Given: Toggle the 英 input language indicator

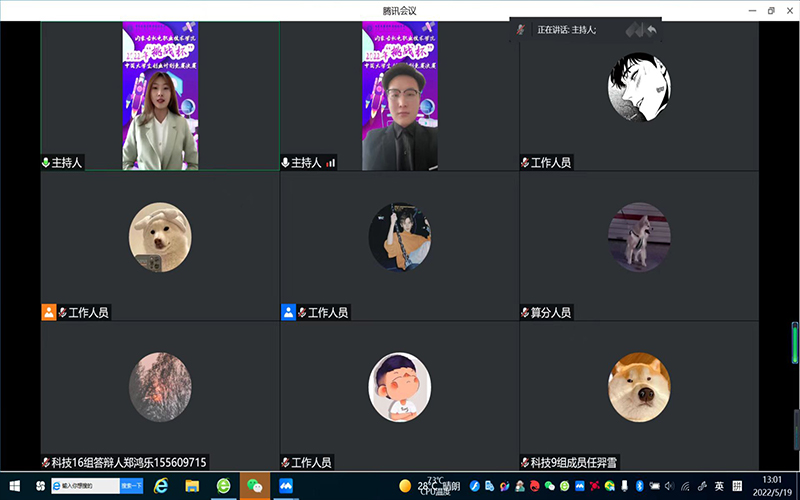Looking at the screenshot, I should click(x=719, y=486).
